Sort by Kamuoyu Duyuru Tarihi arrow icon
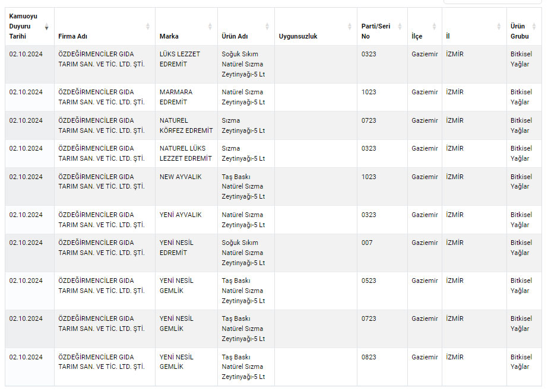The height and width of the screenshot is (392, 548). point(47,27)
